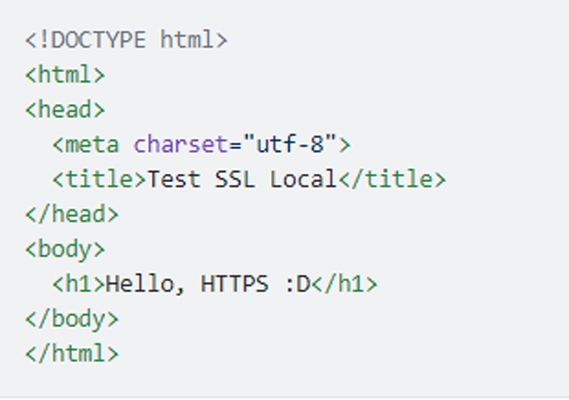The image size is (569, 400).
Task: Place cursor on the meta tag name
Action: coord(92,144)
